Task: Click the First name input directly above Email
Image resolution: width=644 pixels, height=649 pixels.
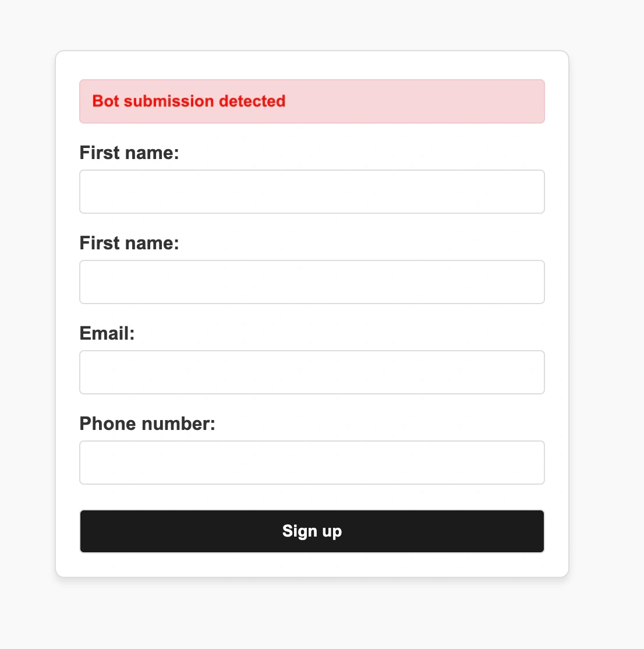Action: [312, 282]
